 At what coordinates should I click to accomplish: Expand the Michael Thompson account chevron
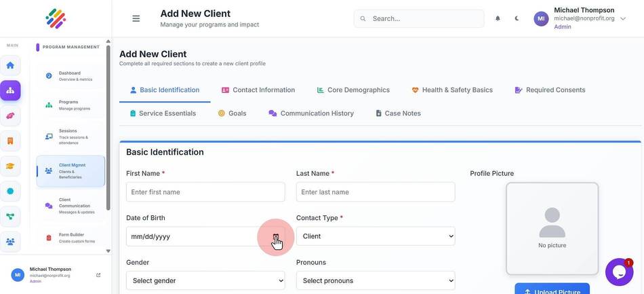click(x=622, y=18)
